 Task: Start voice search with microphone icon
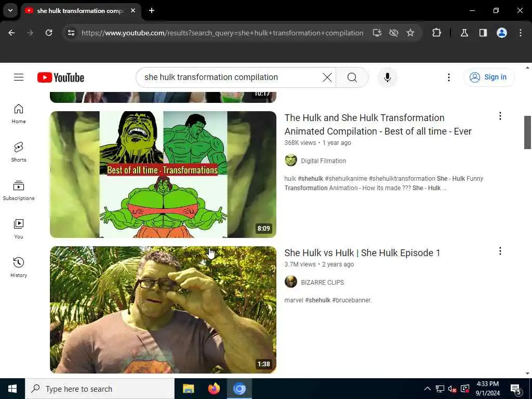pos(387,77)
